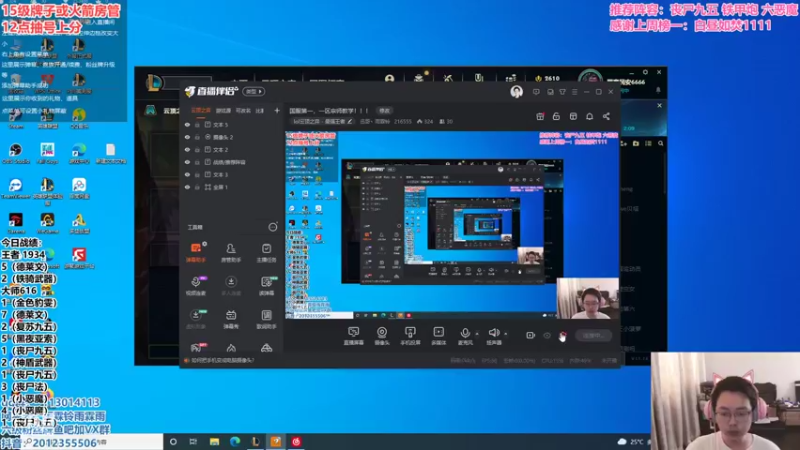
Task: Select the 战绩/推荐阵容 source row
Action: [231, 162]
